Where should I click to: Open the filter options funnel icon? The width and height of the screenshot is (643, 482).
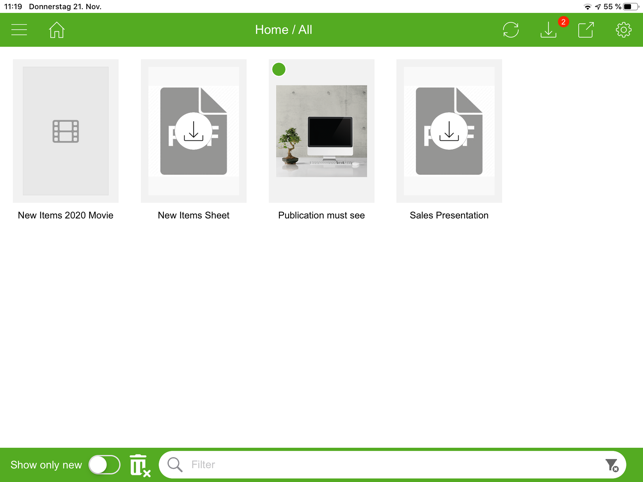(612, 465)
